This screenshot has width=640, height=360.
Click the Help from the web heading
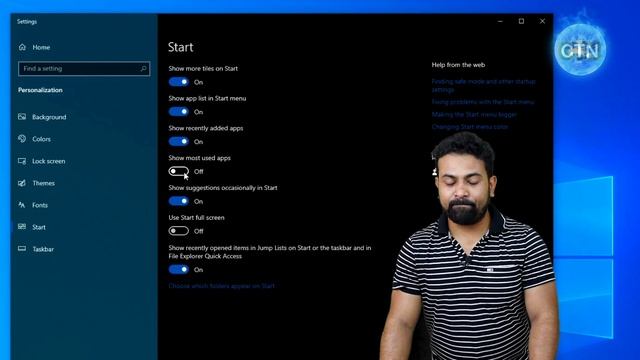(x=458, y=65)
